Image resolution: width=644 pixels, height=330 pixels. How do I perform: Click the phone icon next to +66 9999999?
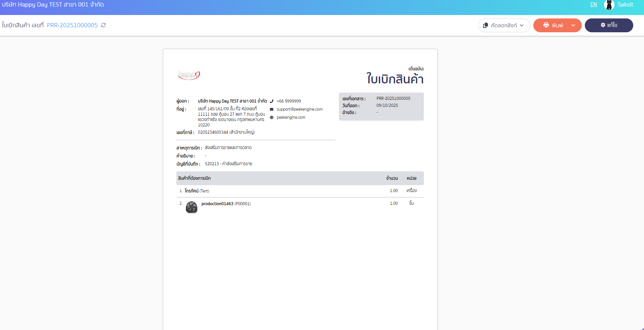click(272, 101)
